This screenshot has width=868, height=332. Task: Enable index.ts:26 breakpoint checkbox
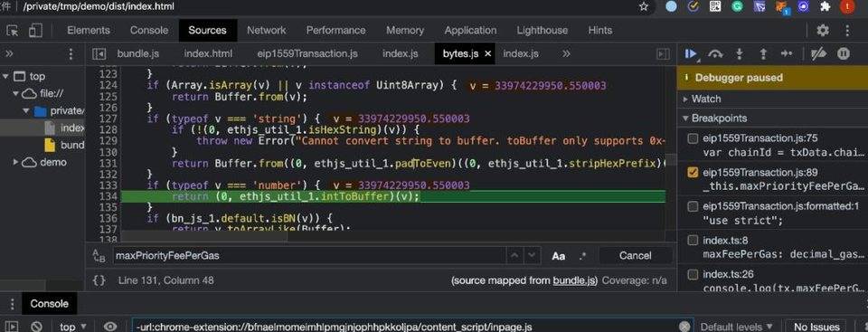pyautogui.click(x=693, y=274)
